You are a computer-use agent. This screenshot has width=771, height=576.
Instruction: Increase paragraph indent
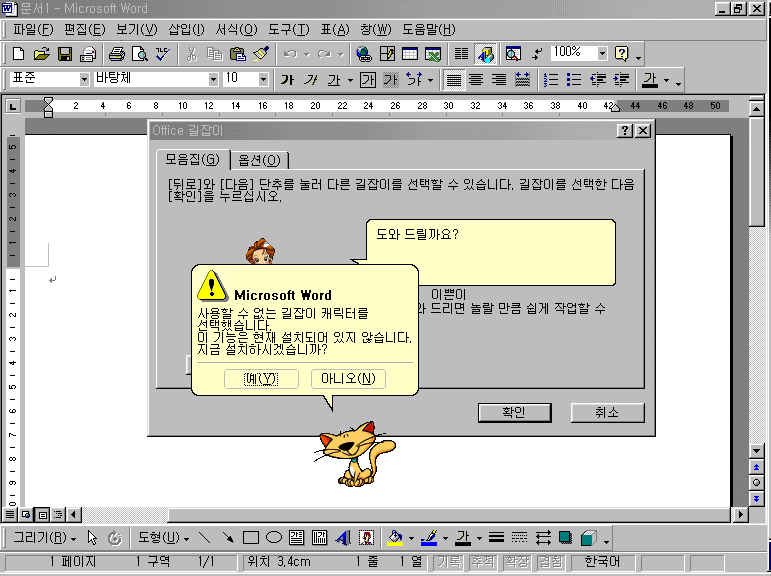(622, 80)
